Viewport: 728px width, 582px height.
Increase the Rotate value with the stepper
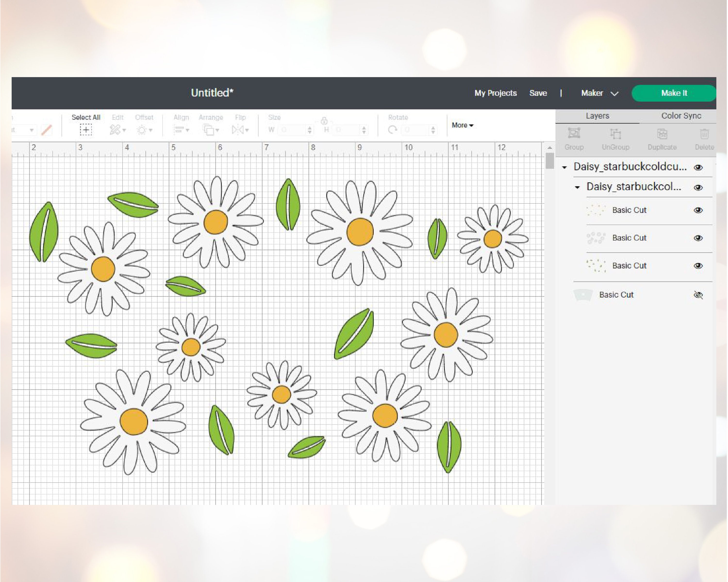[x=433, y=127]
